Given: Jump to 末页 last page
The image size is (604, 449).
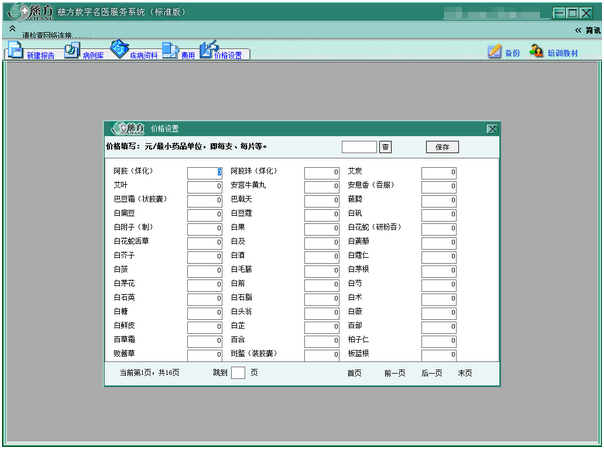Looking at the screenshot, I should (465, 373).
